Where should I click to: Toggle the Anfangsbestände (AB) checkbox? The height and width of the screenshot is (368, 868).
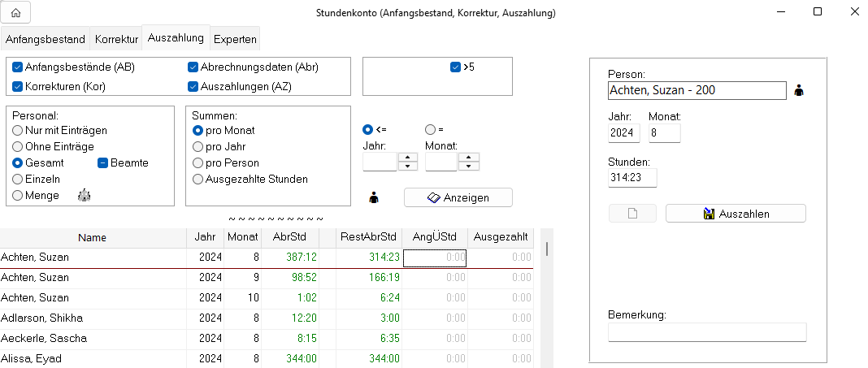point(18,67)
